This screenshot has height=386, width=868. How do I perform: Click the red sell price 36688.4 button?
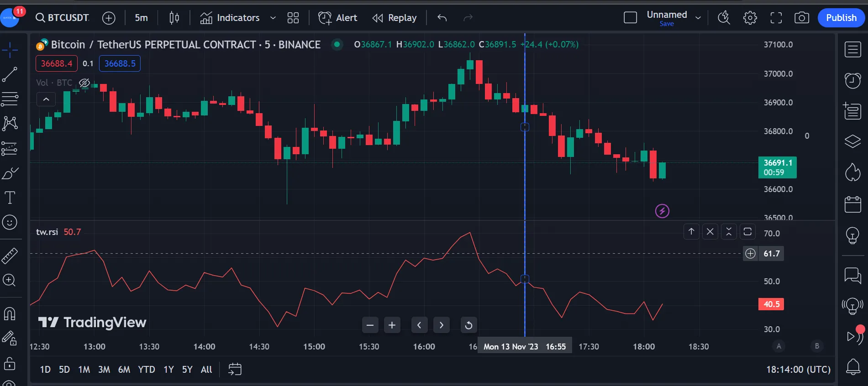pyautogui.click(x=57, y=63)
